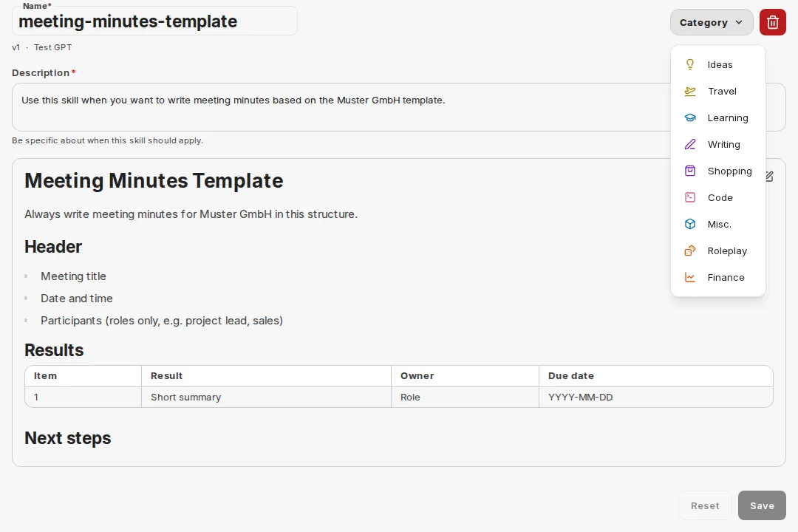The width and height of the screenshot is (798, 532).
Task: Choose the Shopping category
Action: click(x=718, y=171)
